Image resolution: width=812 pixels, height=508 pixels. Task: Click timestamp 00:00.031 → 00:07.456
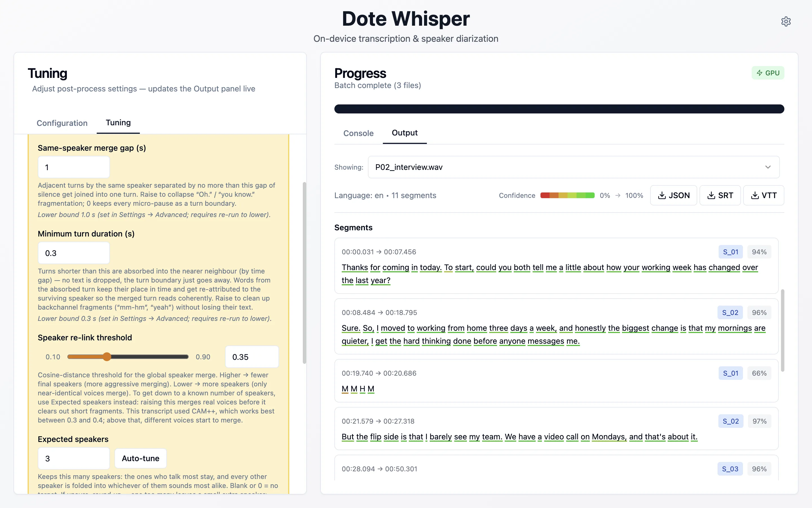click(x=378, y=252)
